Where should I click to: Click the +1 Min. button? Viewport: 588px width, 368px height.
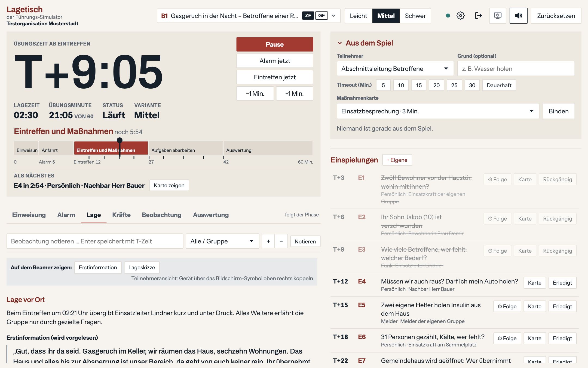[295, 93]
